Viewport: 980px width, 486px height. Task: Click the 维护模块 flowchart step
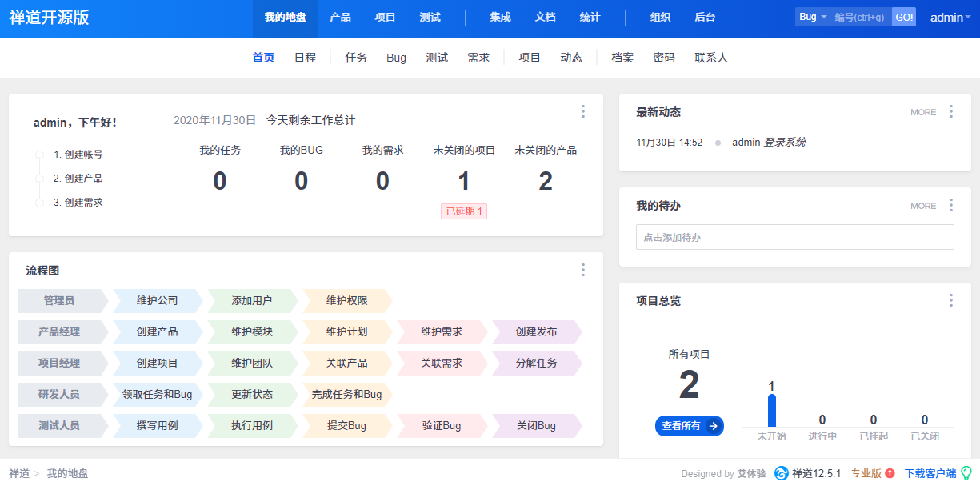252,331
